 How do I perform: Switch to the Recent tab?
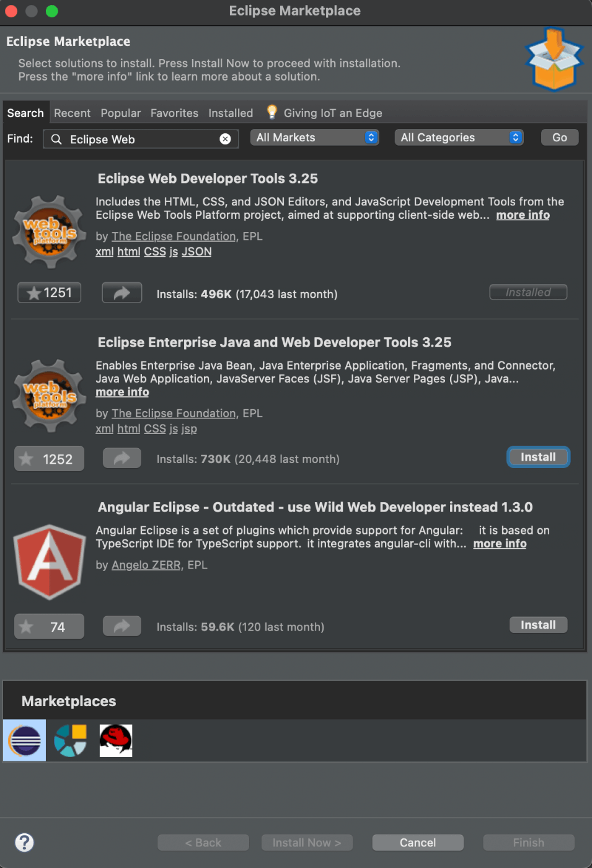tap(72, 113)
